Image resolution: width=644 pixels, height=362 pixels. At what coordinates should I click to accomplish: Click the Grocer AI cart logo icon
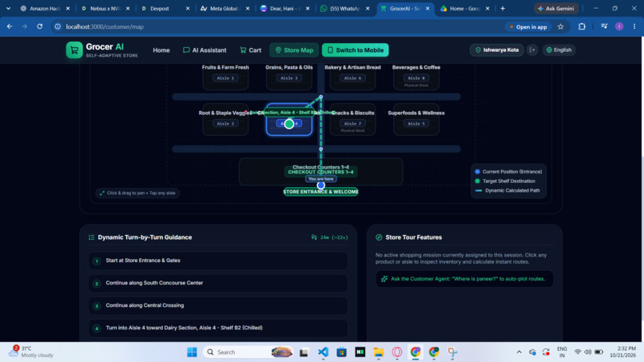click(74, 50)
